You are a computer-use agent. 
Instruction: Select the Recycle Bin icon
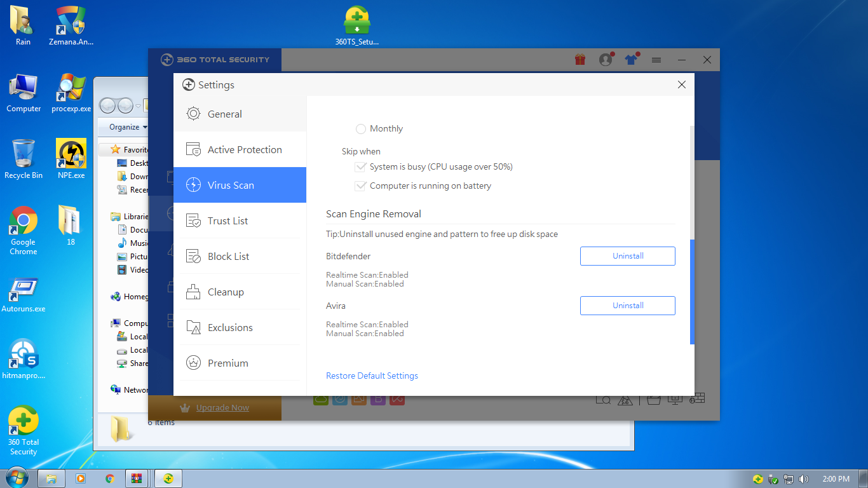pyautogui.click(x=24, y=159)
